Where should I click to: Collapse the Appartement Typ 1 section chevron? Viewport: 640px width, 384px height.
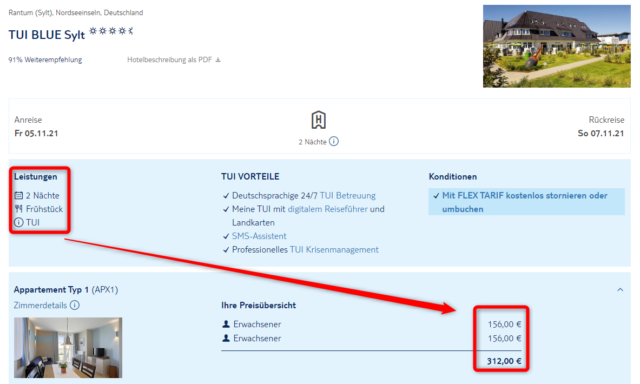pyautogui.click(x=620, y=290)
